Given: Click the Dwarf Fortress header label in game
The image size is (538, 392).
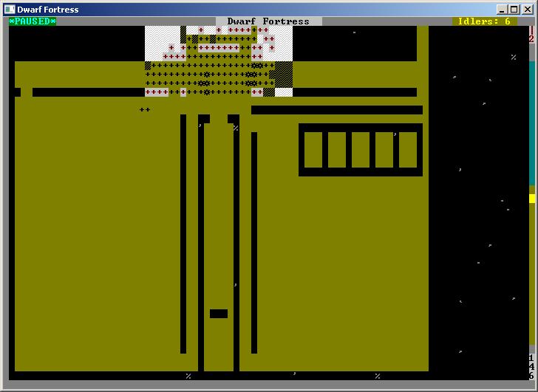Looking at the screenshot, I should (x=268, y=21).
